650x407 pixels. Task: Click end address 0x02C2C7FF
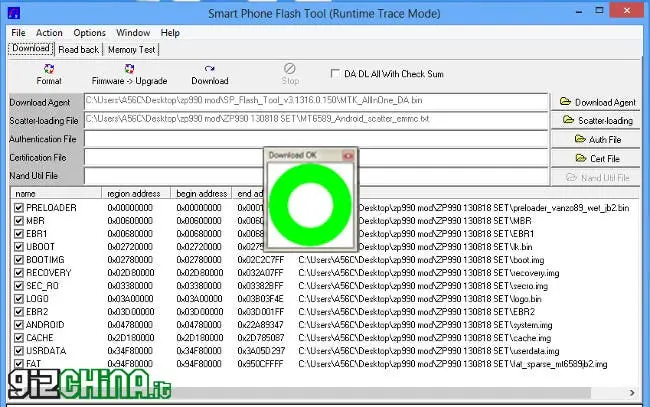coord(260,260)
